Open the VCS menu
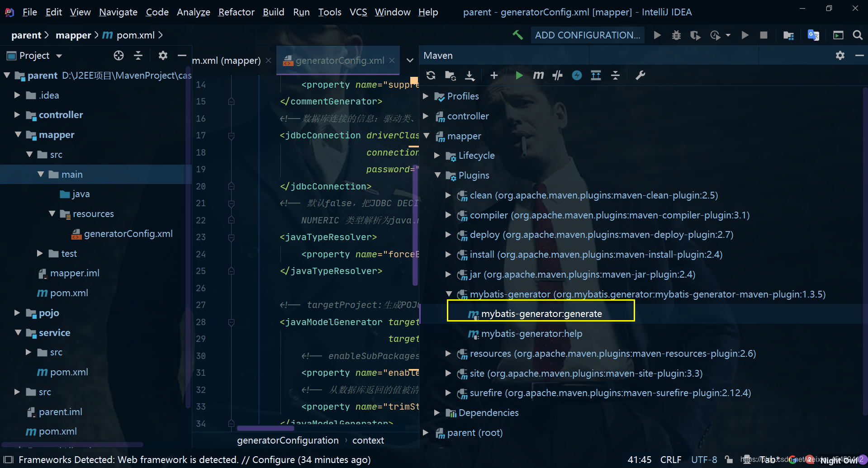 pyautogui.click(x=358, y=12)
